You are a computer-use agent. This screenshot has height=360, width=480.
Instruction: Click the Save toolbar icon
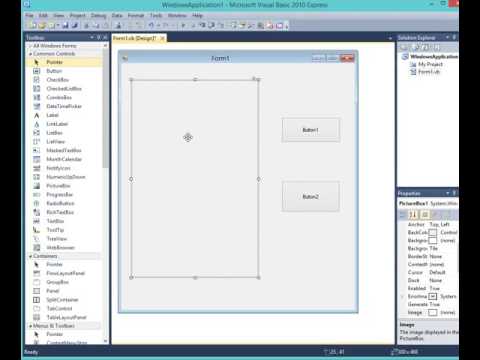[x=66, y=25]
